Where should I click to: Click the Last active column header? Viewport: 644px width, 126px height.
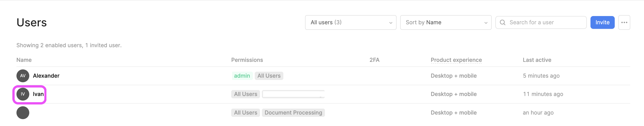point(537,60)
